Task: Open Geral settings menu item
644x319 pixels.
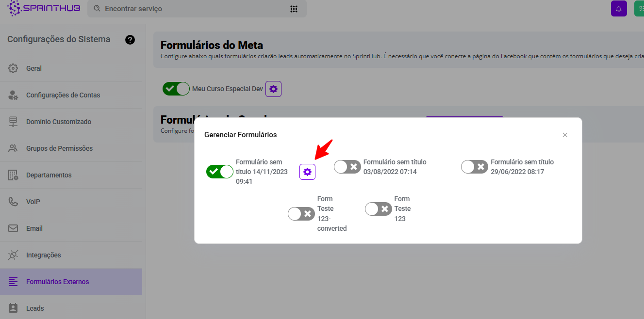Action: coord(34,68)
